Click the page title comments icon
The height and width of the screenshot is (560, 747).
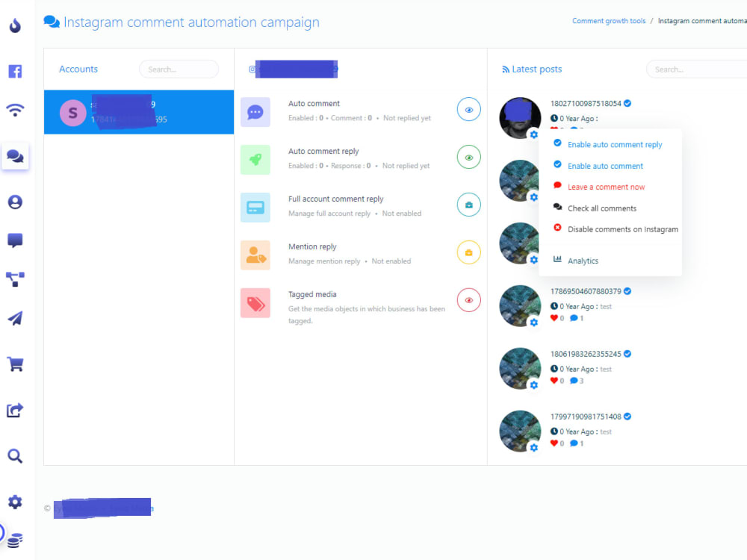click(x=52, y=22)
